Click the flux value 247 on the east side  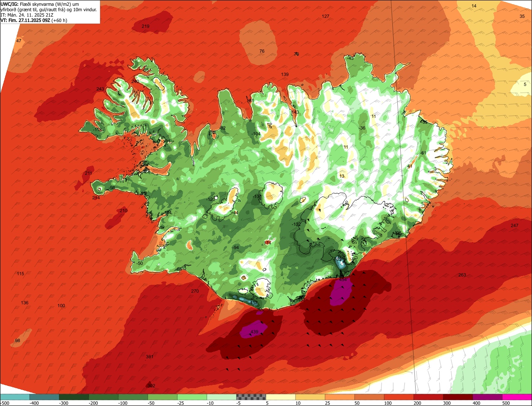(515, 225)
